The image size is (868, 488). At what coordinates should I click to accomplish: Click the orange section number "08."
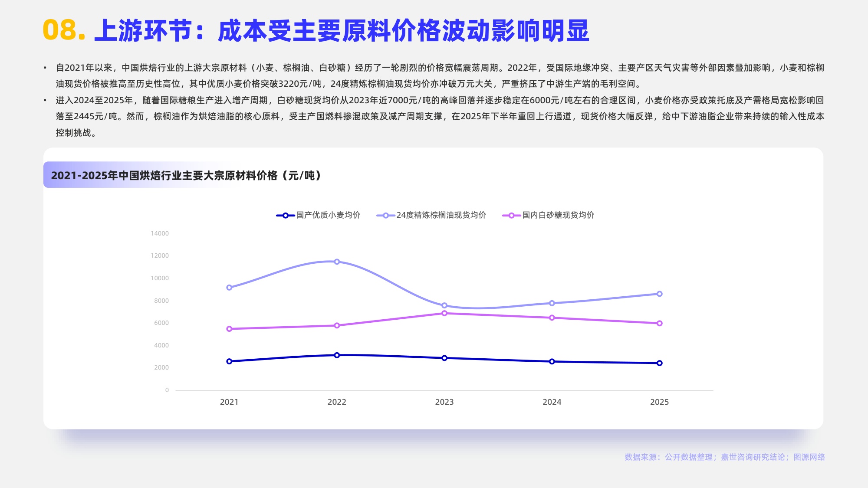point(64,30)
